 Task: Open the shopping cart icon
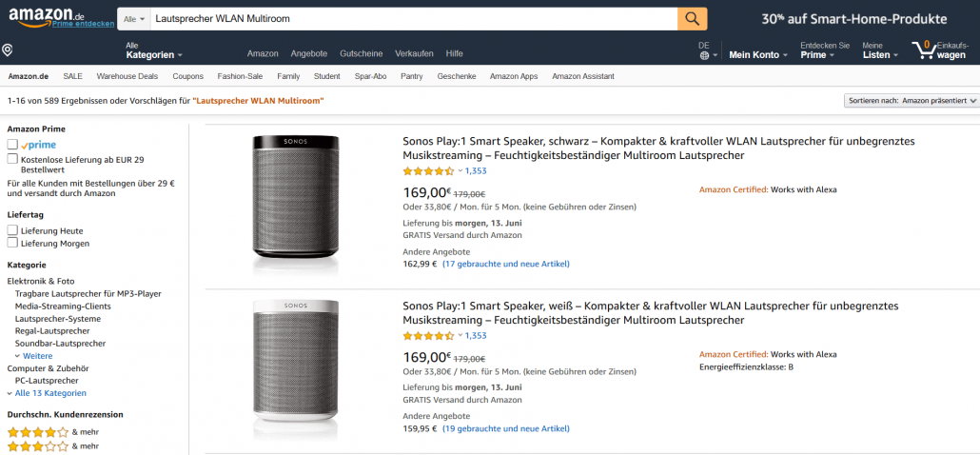click(921, 49)
